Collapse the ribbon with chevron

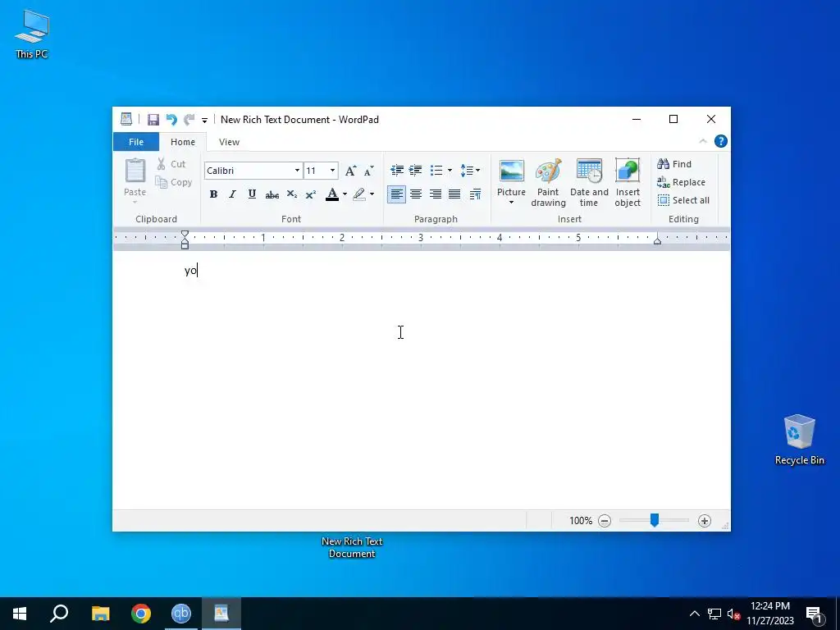click(x=703, y=141)
